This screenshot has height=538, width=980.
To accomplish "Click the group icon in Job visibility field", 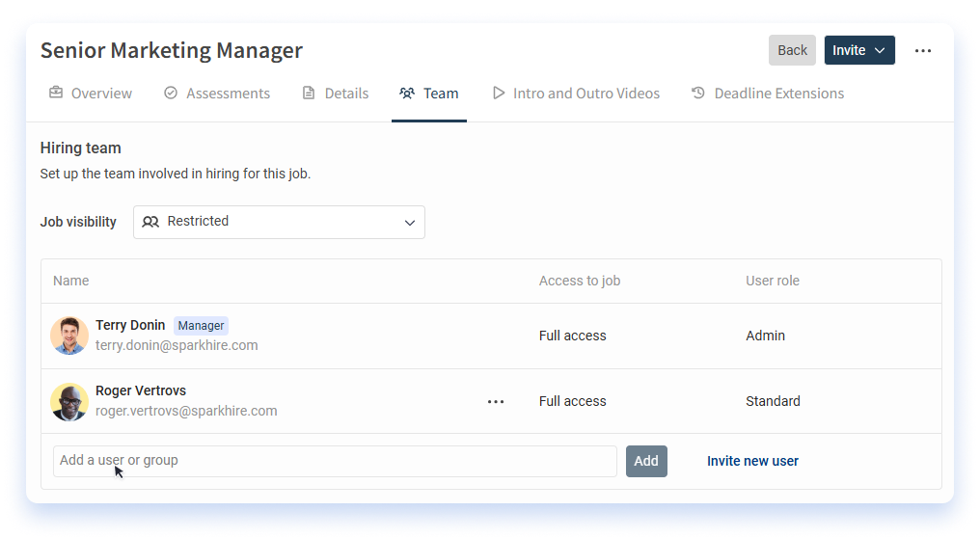I will pyautogui.click(x=150, y=222).
